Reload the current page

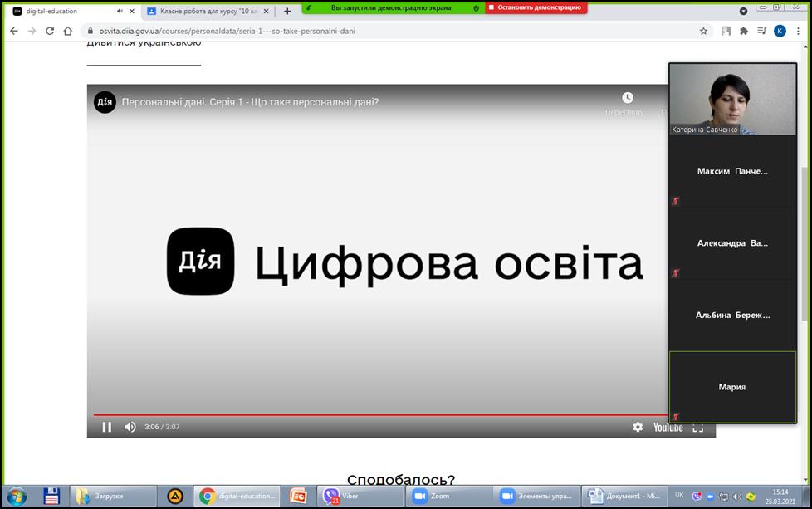click(50, 31)
